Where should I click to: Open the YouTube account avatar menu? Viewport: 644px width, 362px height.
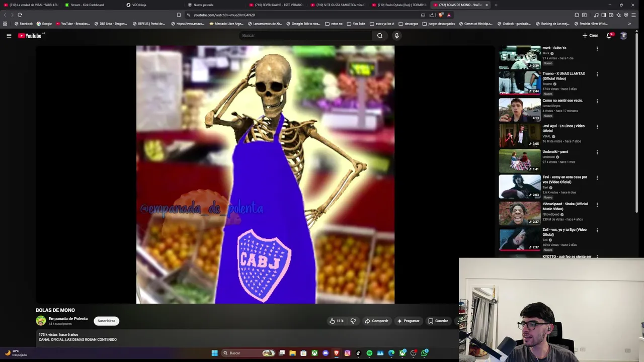click(623, 36)
